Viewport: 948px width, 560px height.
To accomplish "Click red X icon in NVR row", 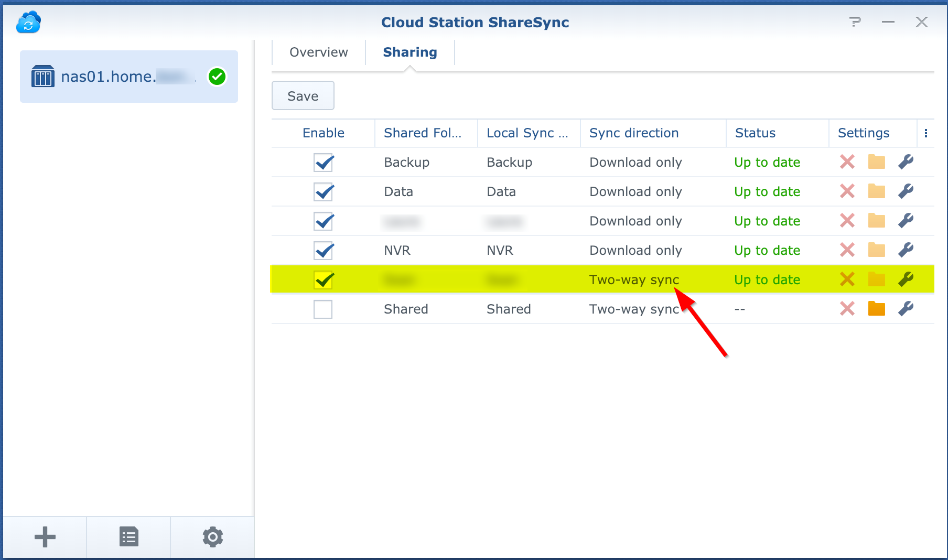I will 847,250.
